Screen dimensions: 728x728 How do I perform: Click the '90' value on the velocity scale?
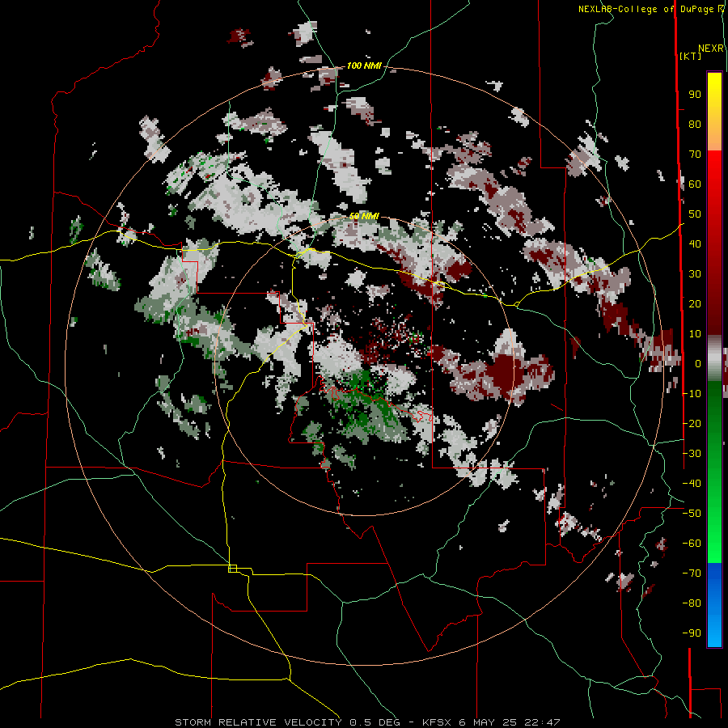coord(695,95)
